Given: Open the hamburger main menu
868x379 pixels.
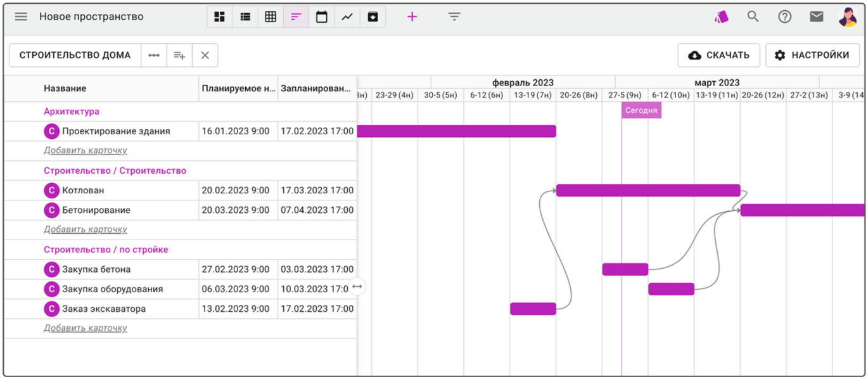Looking at the screenshot, I should [x=21, y=17].
